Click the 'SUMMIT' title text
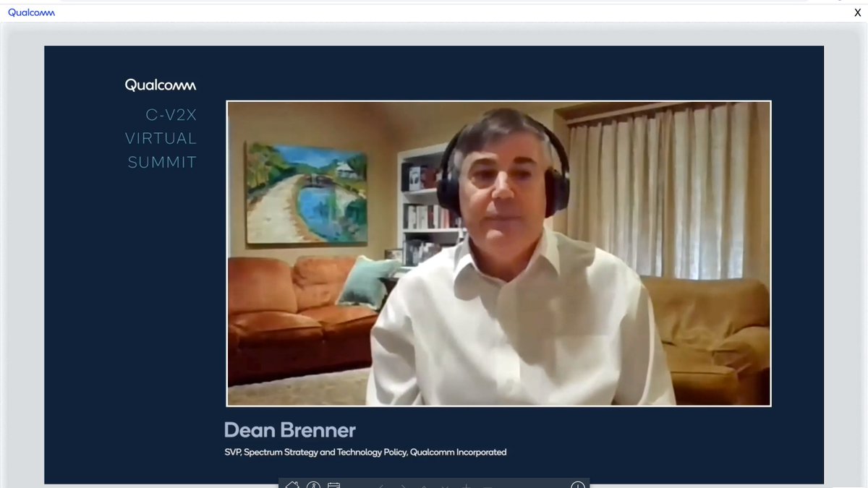 (x=162, y=163)
